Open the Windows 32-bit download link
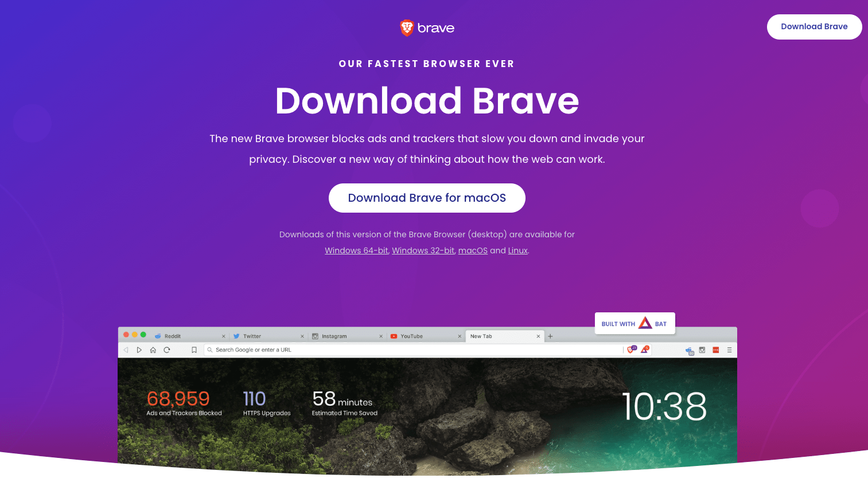 423,250
